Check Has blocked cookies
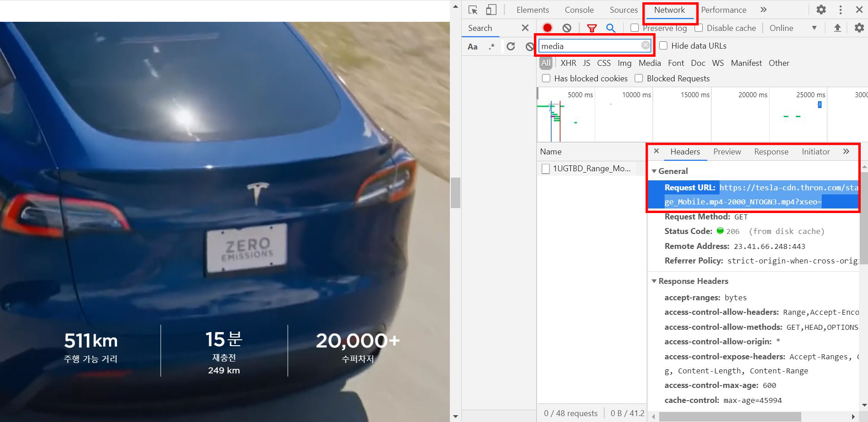 click(x=546, y=78)
